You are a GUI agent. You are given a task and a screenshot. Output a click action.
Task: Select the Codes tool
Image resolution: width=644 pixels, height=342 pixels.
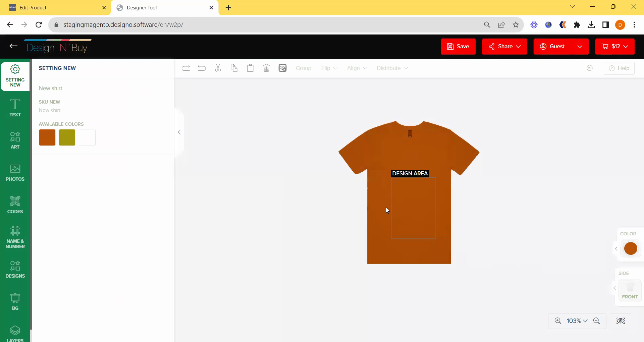pos(15,205)
